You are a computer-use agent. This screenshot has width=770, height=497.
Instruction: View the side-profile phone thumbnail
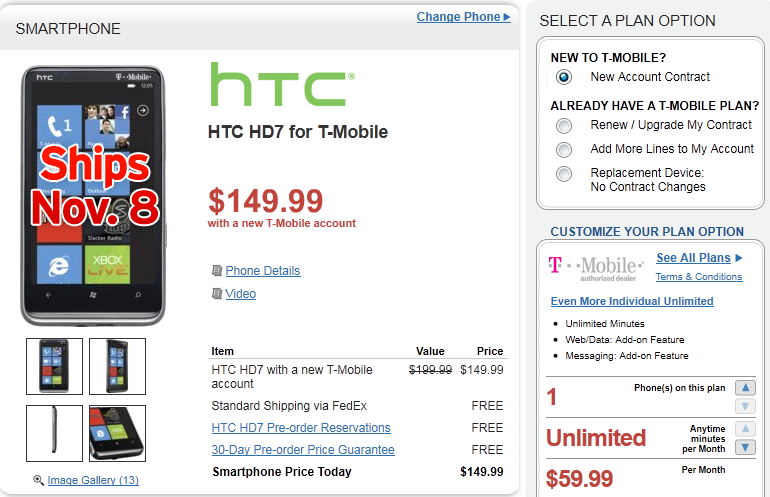pos(54,433)
